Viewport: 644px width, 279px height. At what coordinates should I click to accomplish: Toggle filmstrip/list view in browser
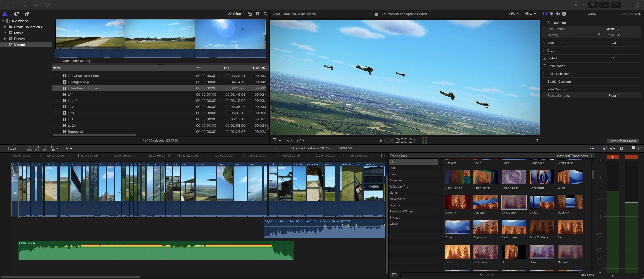coord(250,14)
